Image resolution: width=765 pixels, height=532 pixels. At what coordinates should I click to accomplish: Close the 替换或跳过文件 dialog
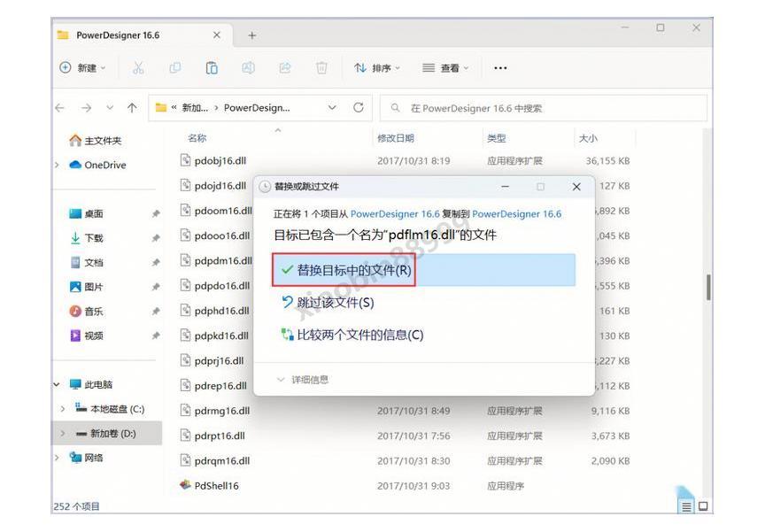click(x=576, y=187)
